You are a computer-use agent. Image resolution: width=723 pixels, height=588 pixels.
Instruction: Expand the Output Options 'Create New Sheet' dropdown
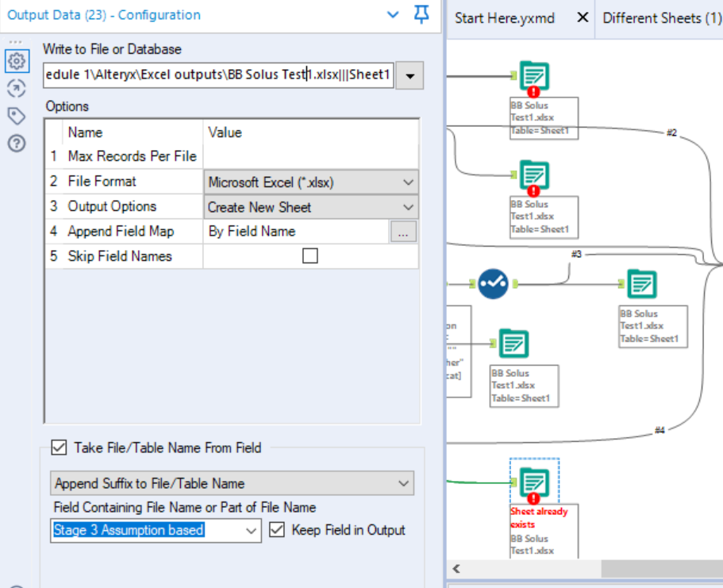[311, 207]
